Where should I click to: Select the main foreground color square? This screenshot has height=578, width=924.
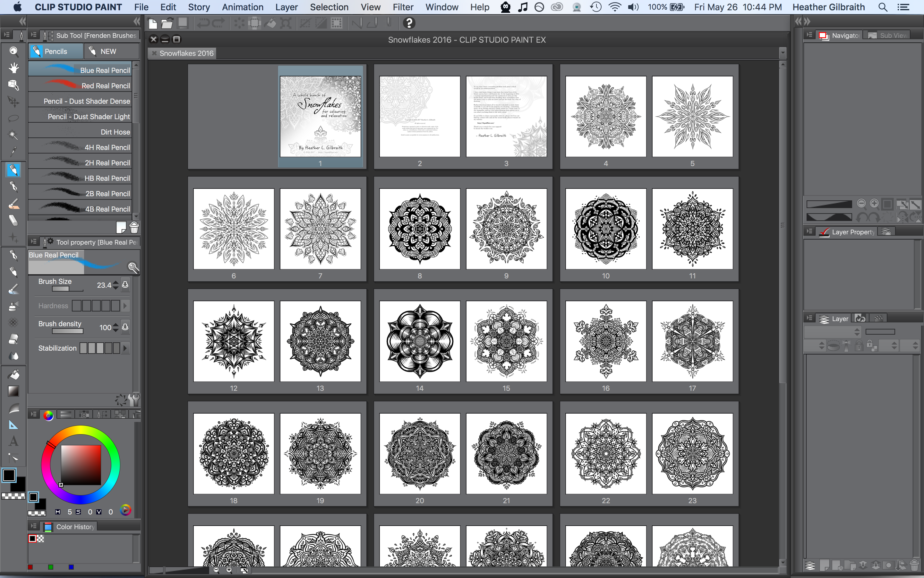(x=9, y=475)
